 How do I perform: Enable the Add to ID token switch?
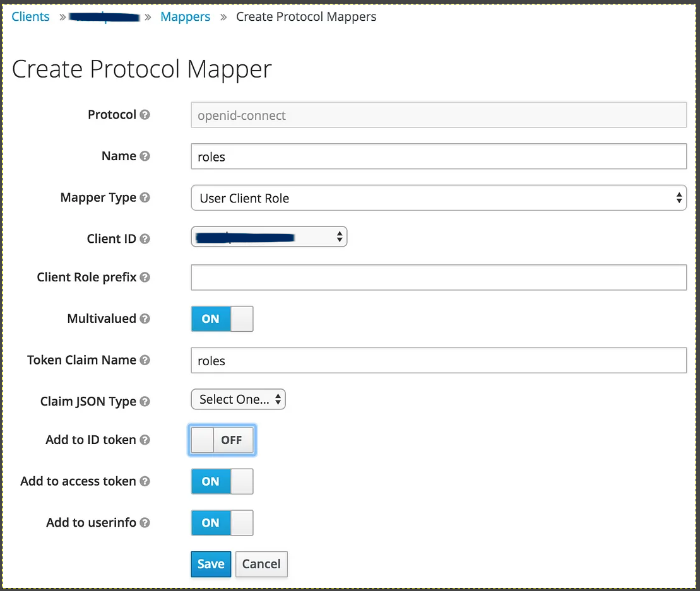coord(222,440)
